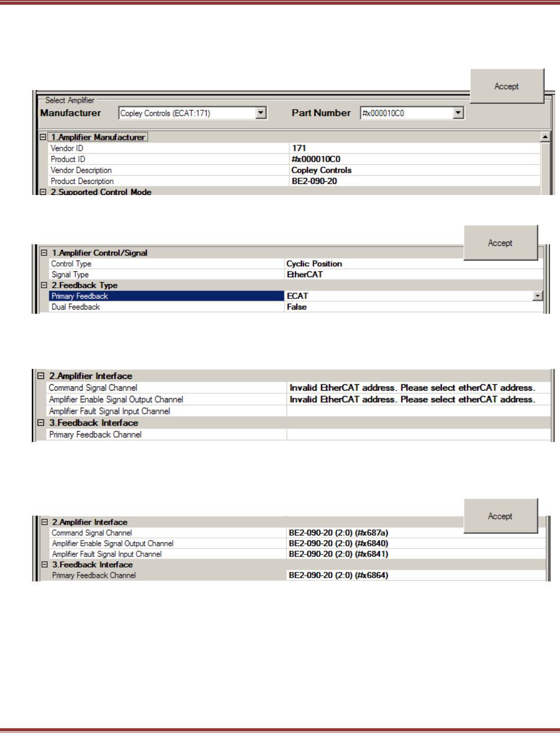Image resolution: width=560 pixels, height=733 pixels.
Task: Click Command Signal Channel value (#x687a)
Action: tap(339, 533)
